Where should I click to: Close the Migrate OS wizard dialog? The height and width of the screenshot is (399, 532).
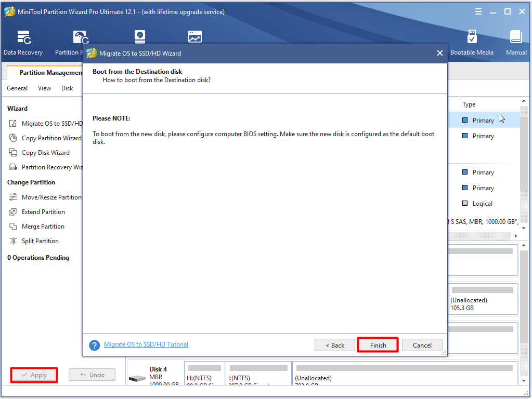(x=440, y=53)
